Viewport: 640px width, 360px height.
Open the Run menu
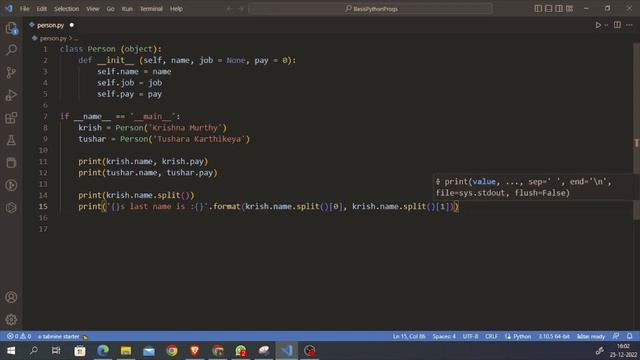127,9
